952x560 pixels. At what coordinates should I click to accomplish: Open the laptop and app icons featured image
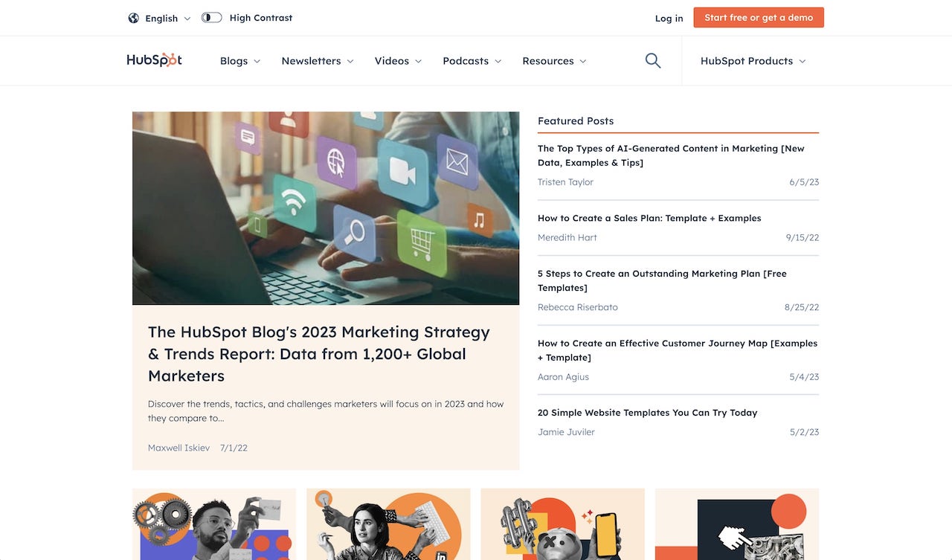(326, 208)
